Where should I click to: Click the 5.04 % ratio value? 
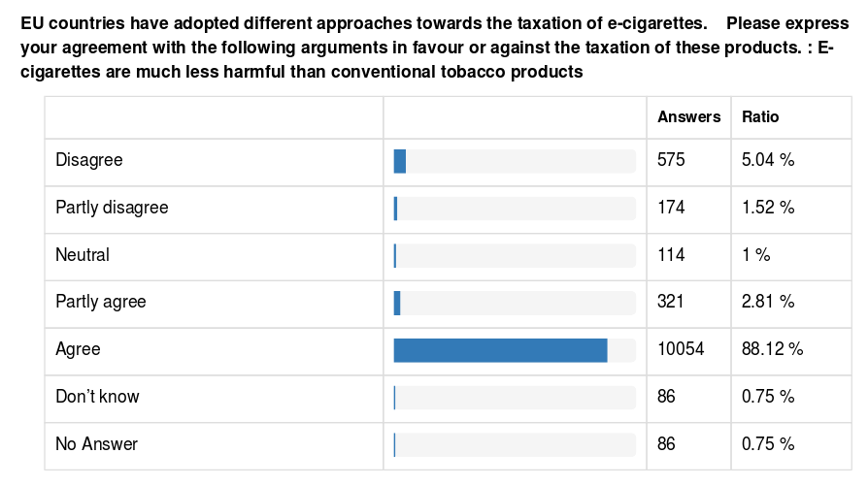pyautogui.click(x=768, y=160)
